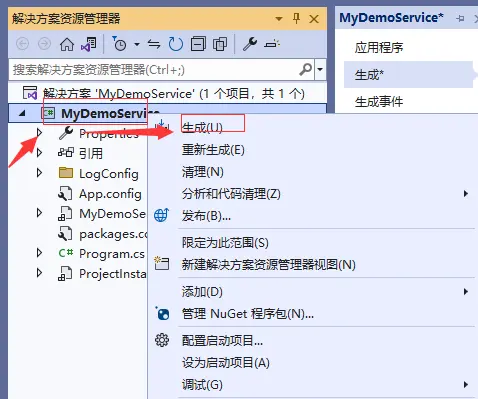Viewport: 478px width, 399px height.
Task: Choose 生成(U) from context menu
Action: click(202, 127)
